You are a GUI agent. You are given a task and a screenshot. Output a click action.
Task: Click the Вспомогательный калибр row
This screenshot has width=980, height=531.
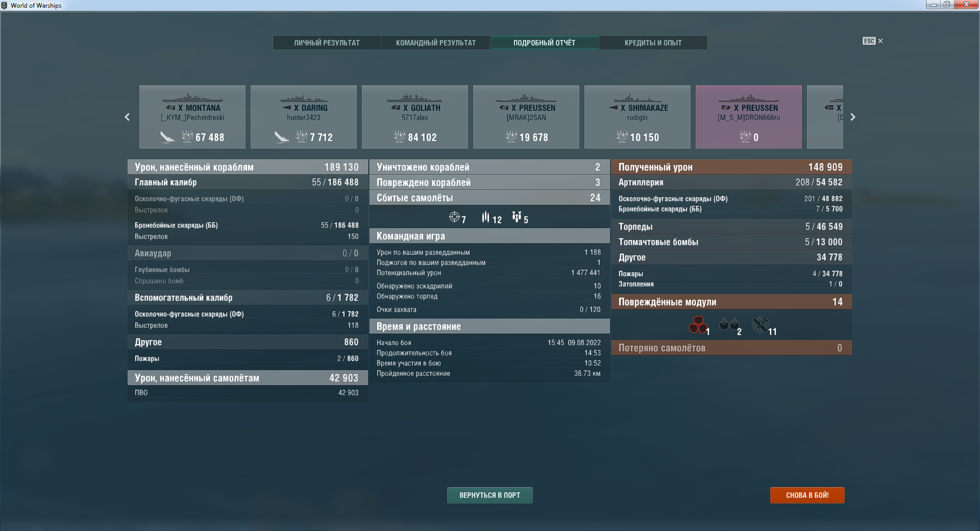pos(248,298)
